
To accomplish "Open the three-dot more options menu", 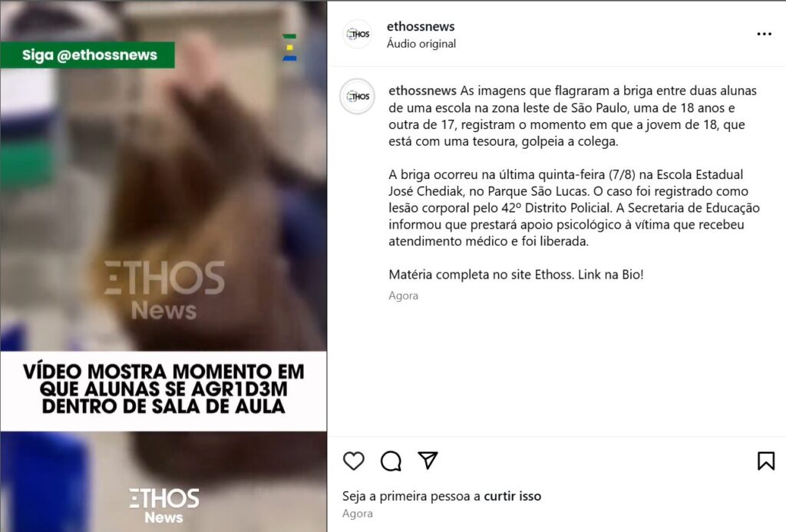I will coord(764,34).
